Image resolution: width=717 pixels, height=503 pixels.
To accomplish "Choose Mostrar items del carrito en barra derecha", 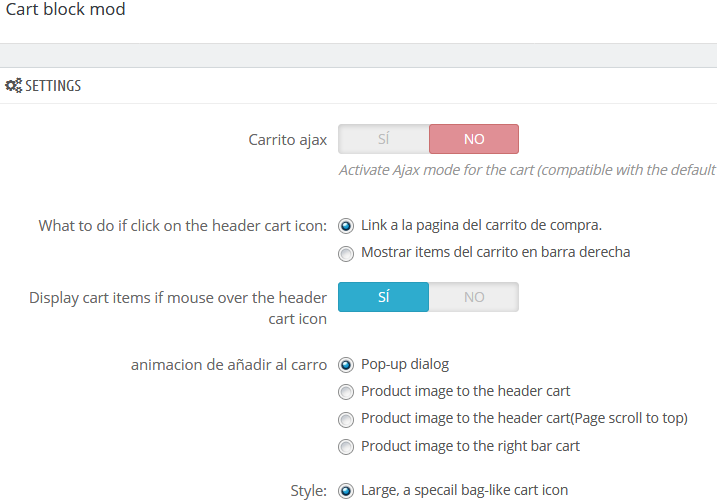I will (x=346, y=253).
